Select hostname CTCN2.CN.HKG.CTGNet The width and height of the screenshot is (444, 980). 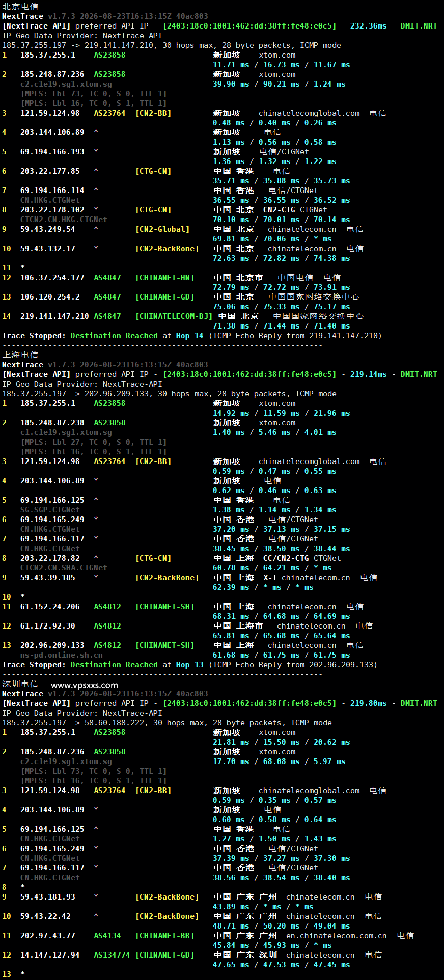tap(64, 220)
